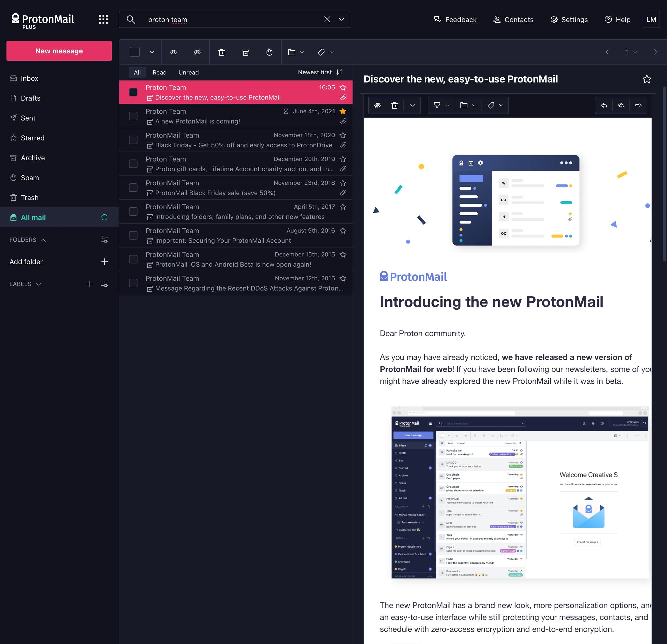Switch to the Unread filter tab
The image size is (667, 644).
coord(188,72)
